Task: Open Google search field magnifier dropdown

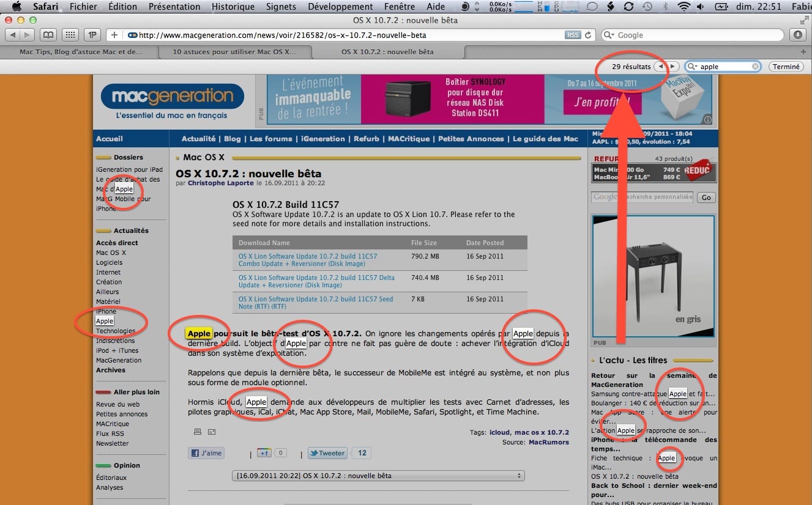Action: pos(609,35)
